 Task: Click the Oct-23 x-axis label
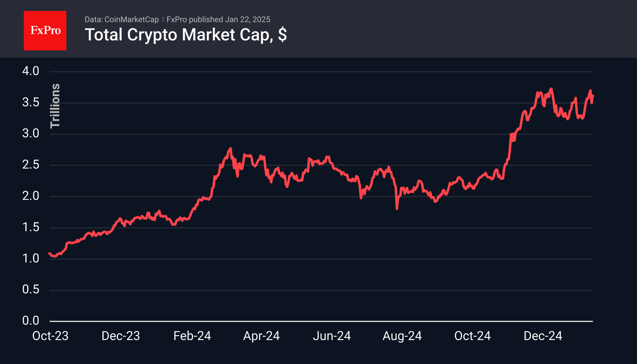(x=50, y=336)
